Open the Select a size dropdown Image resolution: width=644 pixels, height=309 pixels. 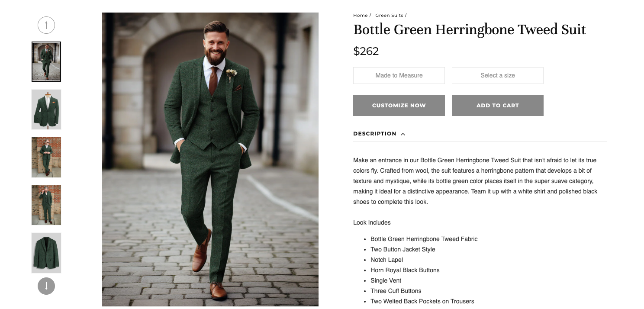[497, 75]
